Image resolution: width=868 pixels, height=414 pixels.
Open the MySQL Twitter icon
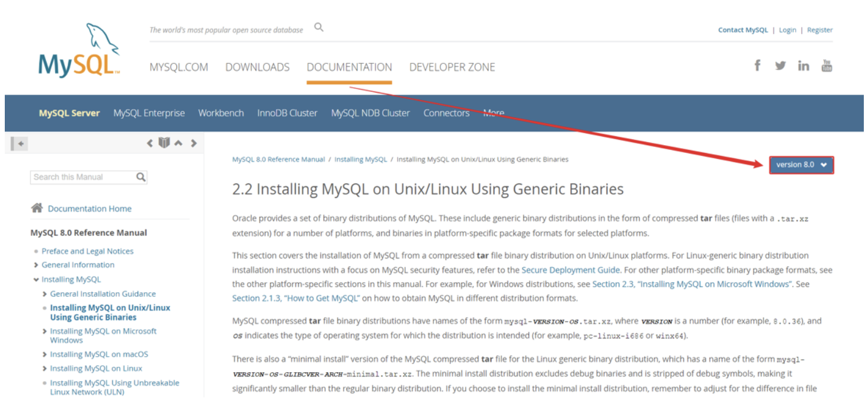[x=780, y=66]
